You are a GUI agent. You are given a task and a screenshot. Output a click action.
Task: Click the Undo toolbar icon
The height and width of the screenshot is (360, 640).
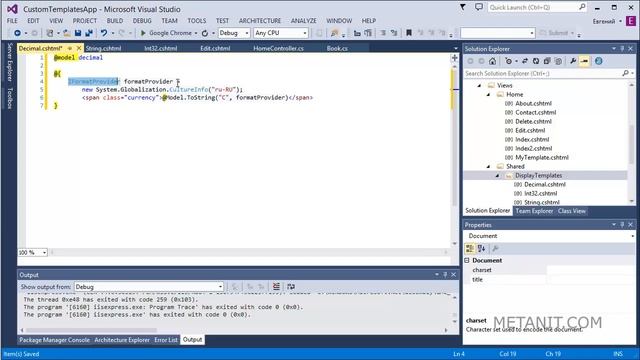point(104,33)
